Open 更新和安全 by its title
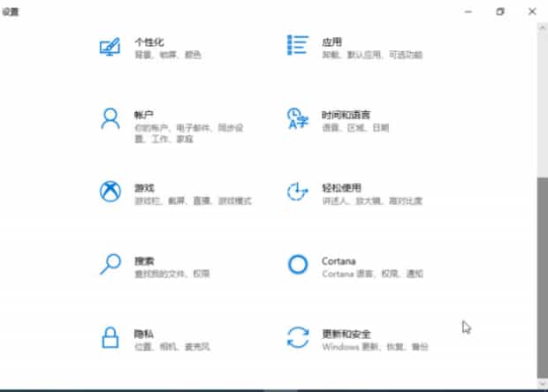Screen dimensions: 548x392 (x=346, y=333)
